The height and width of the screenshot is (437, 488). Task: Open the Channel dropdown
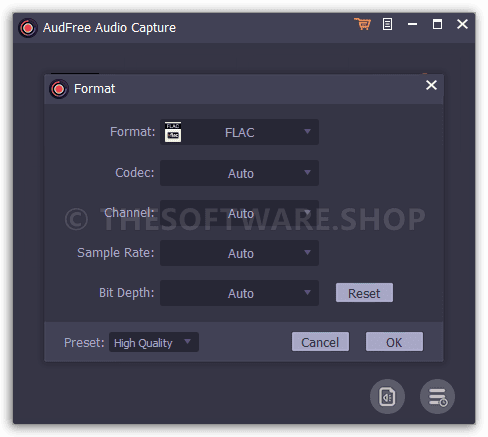coord(239,213)
